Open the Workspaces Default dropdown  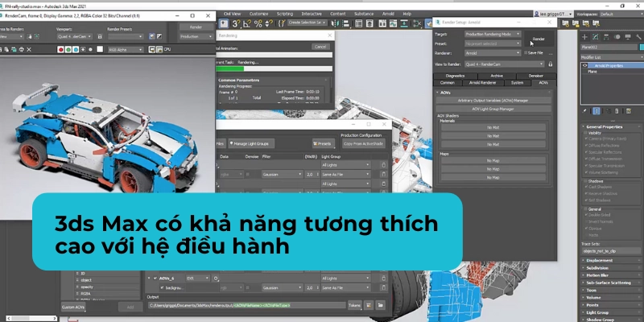coord(621,14)
